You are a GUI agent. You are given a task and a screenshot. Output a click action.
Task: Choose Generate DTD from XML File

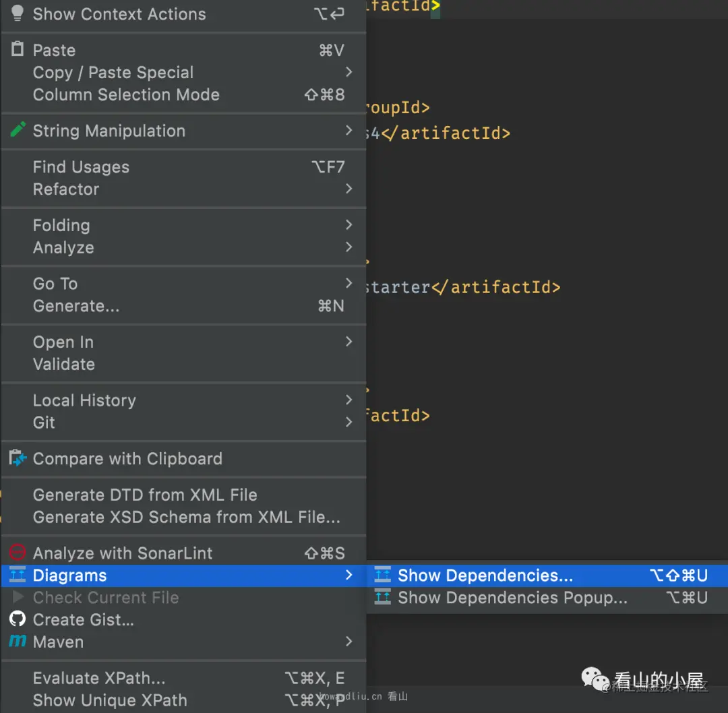[x=145, y=495]
